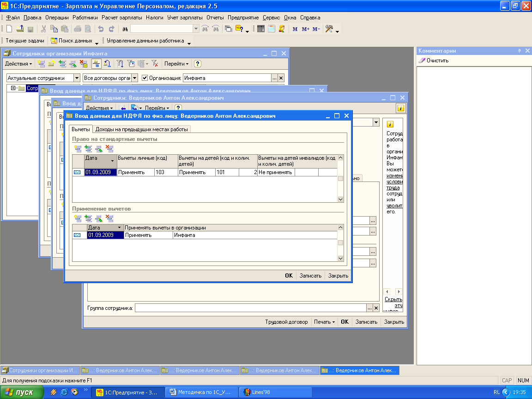Switch to Доходы на предыдущих местах работы tab

coord(141,129)
